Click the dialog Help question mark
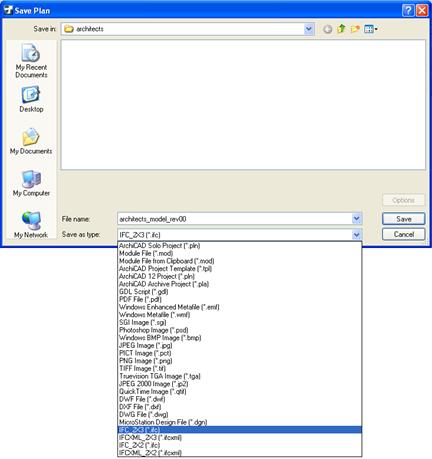Viewport: 432px width, 459px height. click(x=408, y=10)
